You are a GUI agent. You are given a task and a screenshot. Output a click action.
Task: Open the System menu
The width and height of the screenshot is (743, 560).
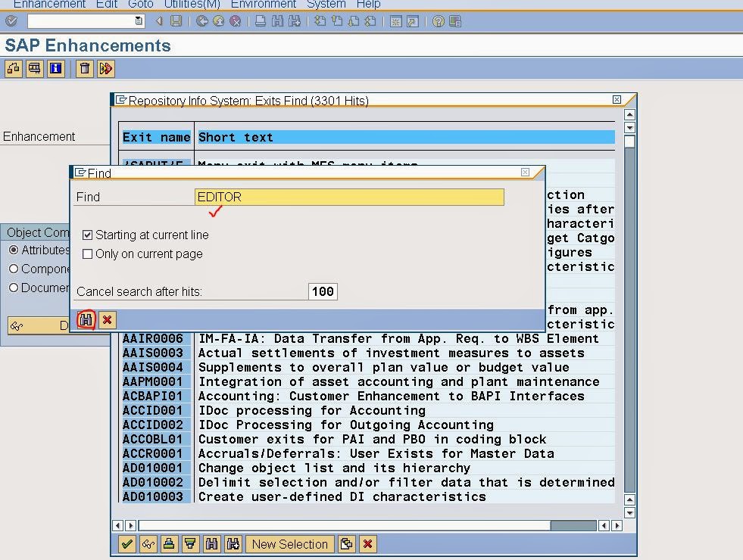[x=326, y=5]
